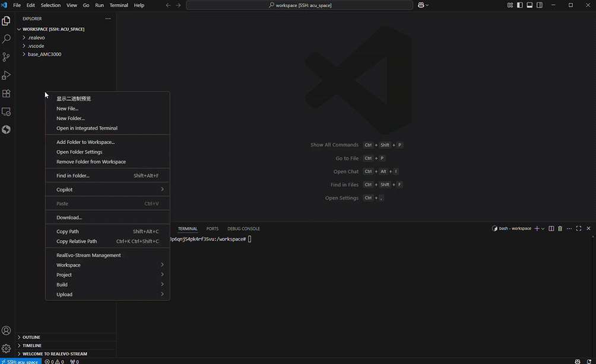Toggle the bottom panel visibility
Image resolution: width=596 pixels, height=364 pixels.
530,5
